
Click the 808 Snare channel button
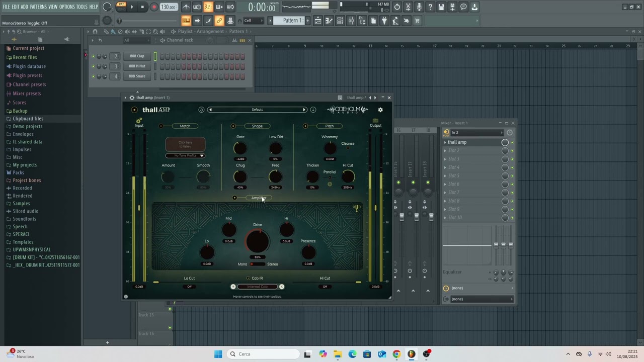click(x=137, y=76)
